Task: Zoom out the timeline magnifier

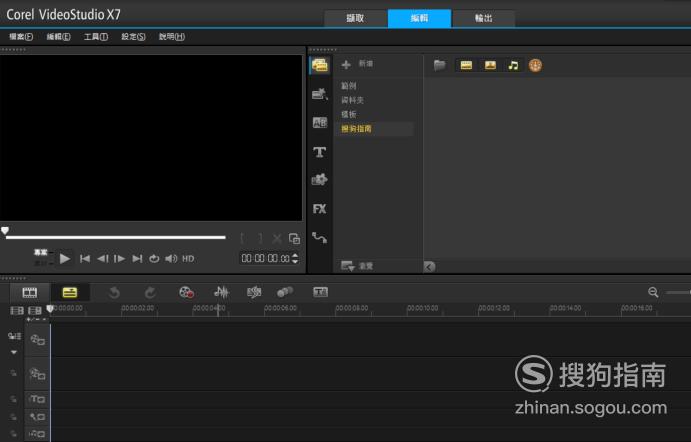Action: tap(653, 292)
